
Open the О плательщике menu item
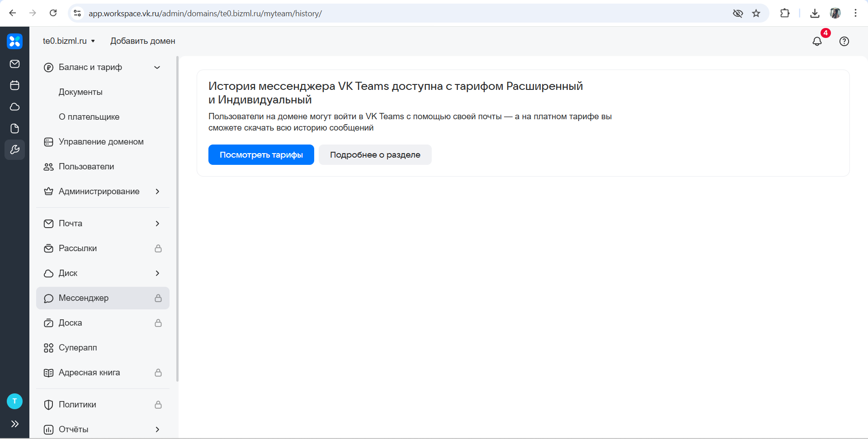click(89, 117)
